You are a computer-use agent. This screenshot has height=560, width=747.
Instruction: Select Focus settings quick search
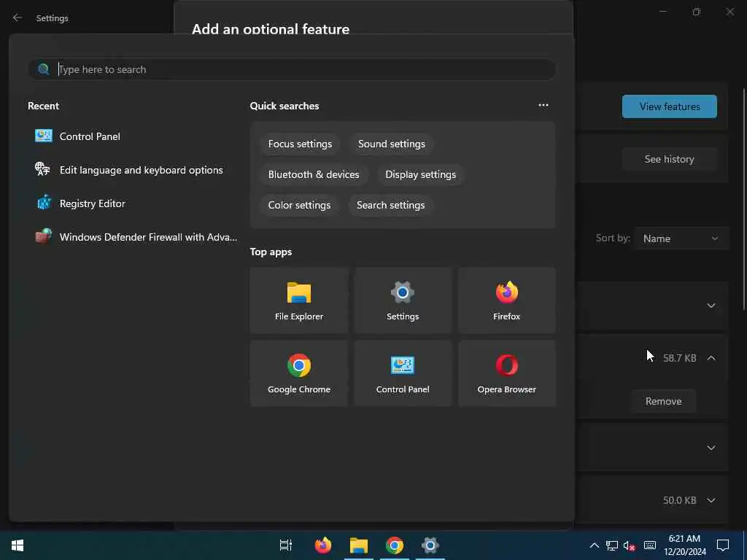click(x=300, y=144)
